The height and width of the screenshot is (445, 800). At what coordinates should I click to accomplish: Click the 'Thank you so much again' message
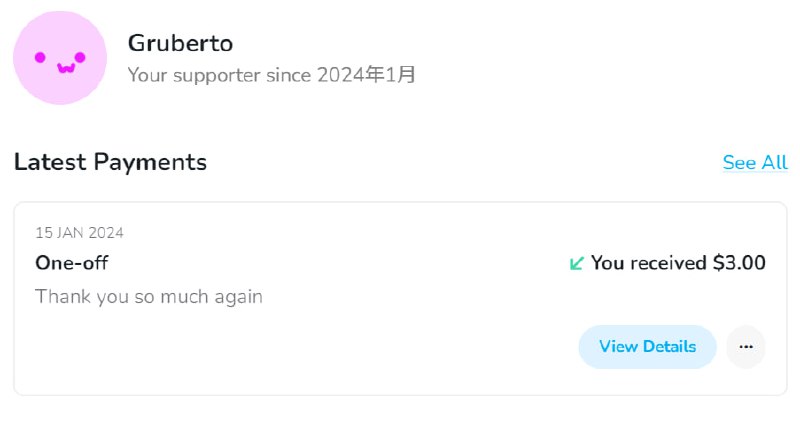(x=149, y=296)
